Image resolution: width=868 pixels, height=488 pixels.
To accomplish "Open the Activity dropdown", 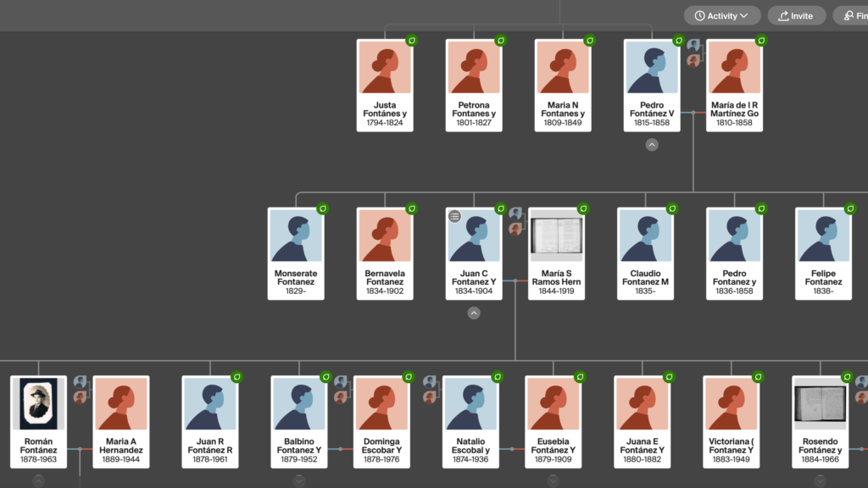I will coord(722,15).
